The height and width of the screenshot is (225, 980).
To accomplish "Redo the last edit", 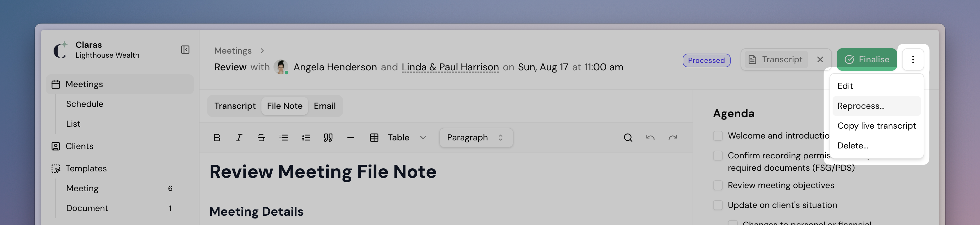I will tap(673, 137).
